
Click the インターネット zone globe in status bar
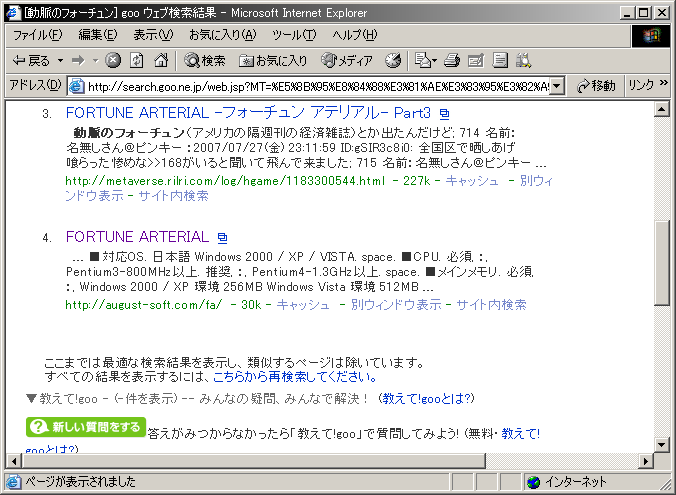coord(533,482)
